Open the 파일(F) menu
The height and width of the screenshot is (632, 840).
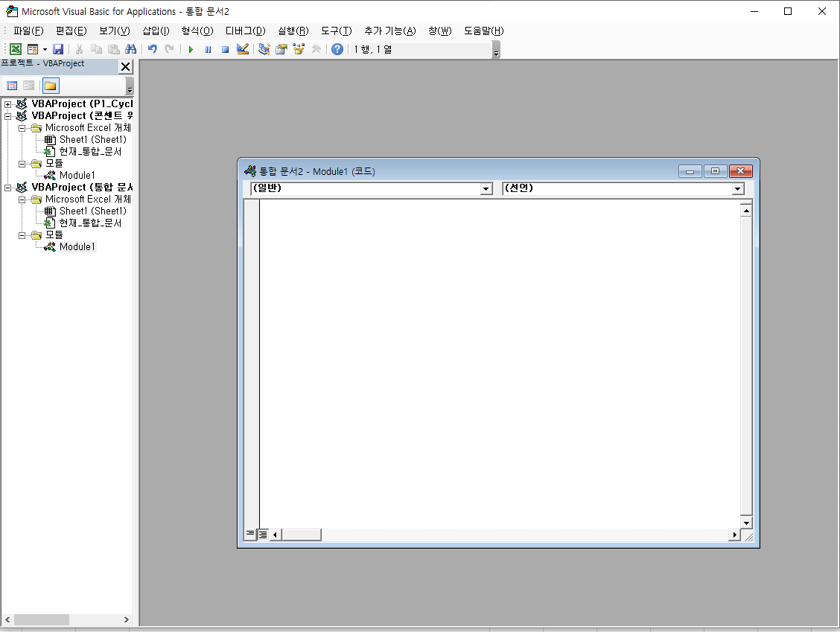(28, 31)
